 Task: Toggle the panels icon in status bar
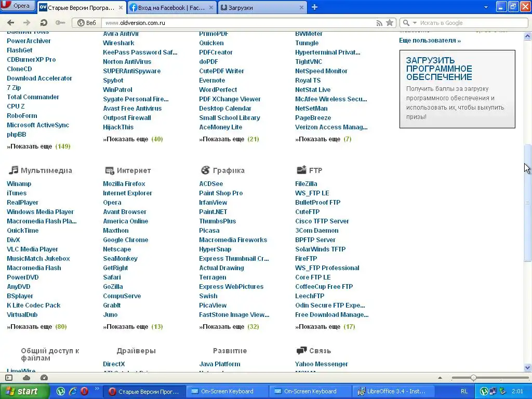(x=9, y=378)
